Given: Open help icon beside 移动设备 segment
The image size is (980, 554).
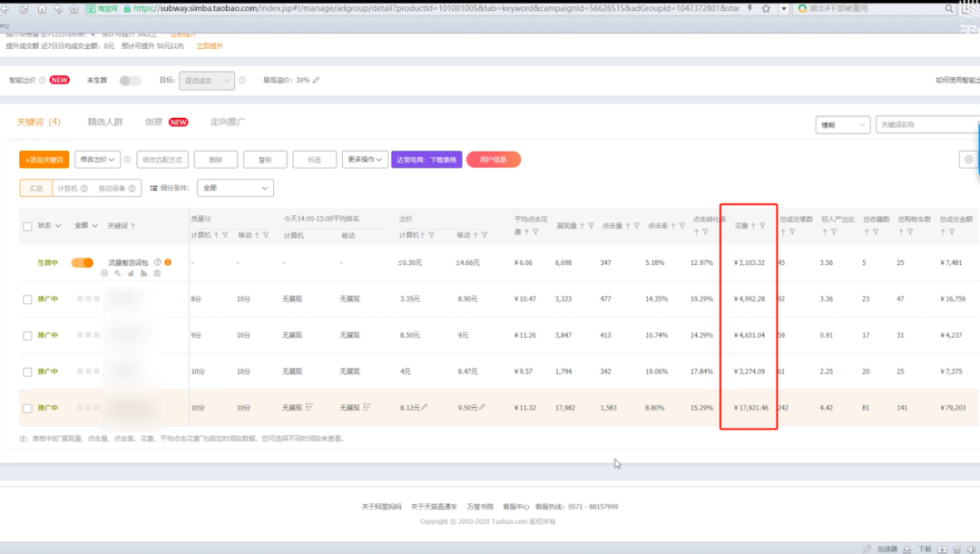Looking at the screenshot, I should [x=132, y=188].
